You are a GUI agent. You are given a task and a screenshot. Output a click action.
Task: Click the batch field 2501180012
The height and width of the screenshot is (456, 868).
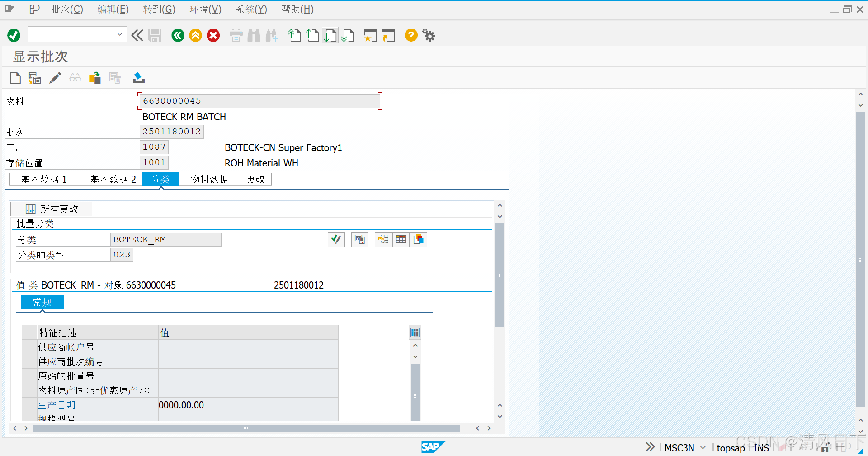(x=172, y=132)
